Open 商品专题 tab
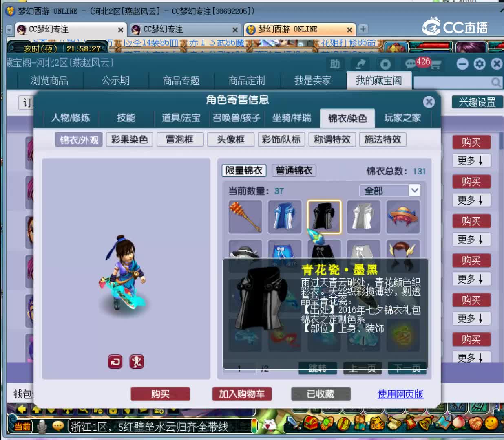Screen dimensions: 504x440 (181, 80)
